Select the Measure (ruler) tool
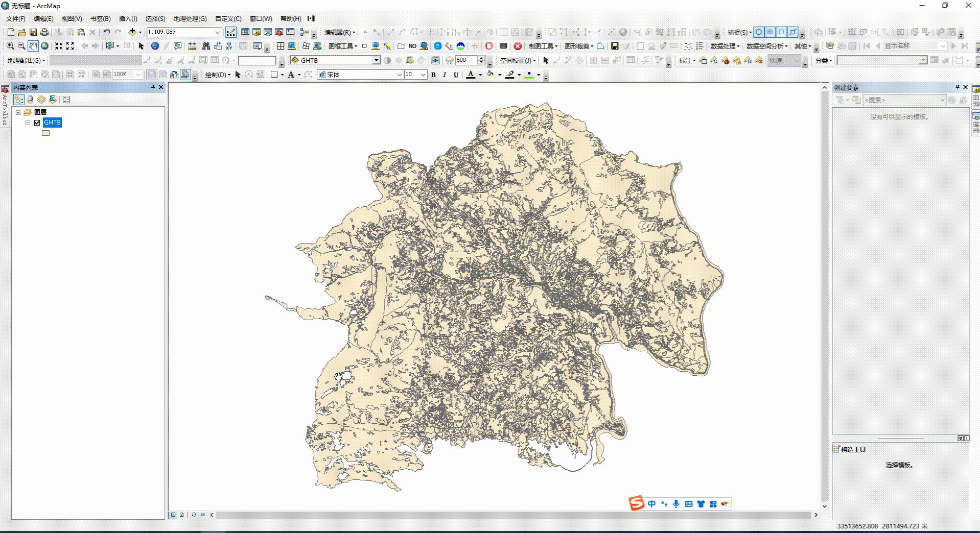 [192, 45]
